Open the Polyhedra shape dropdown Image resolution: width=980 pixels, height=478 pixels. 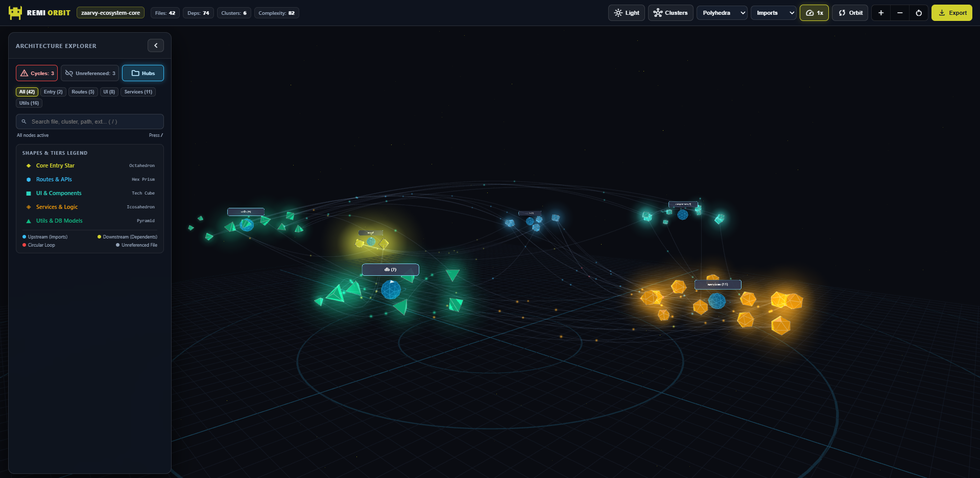[x=722, y=13]
